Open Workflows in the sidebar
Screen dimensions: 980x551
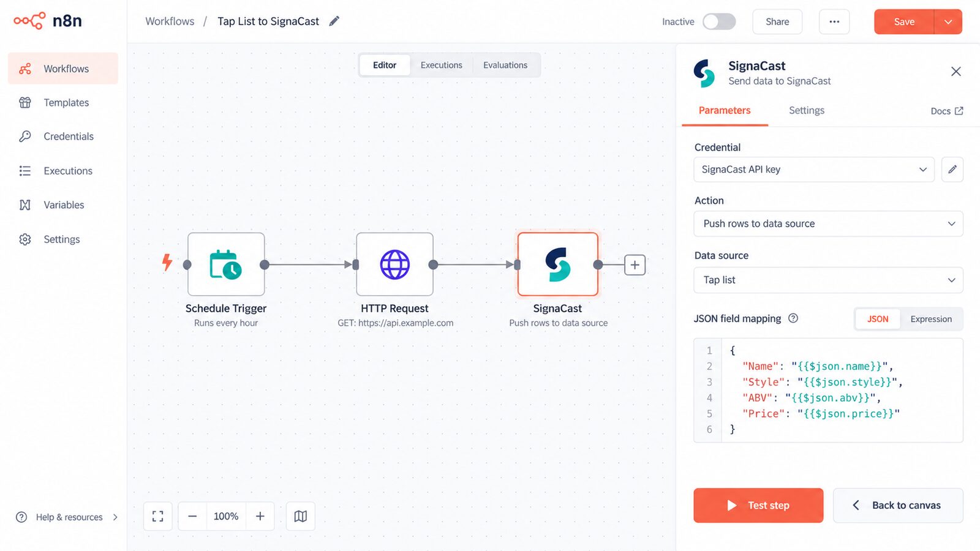click(x=63, y=69)
